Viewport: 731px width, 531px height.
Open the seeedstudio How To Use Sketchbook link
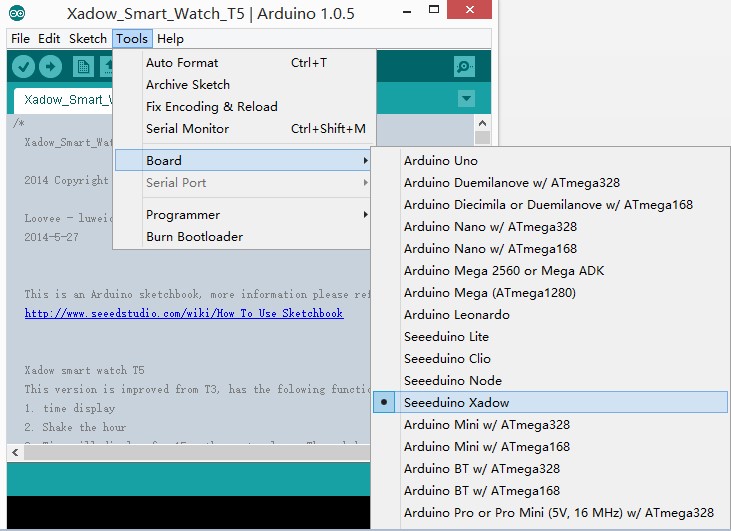(184, 313)
